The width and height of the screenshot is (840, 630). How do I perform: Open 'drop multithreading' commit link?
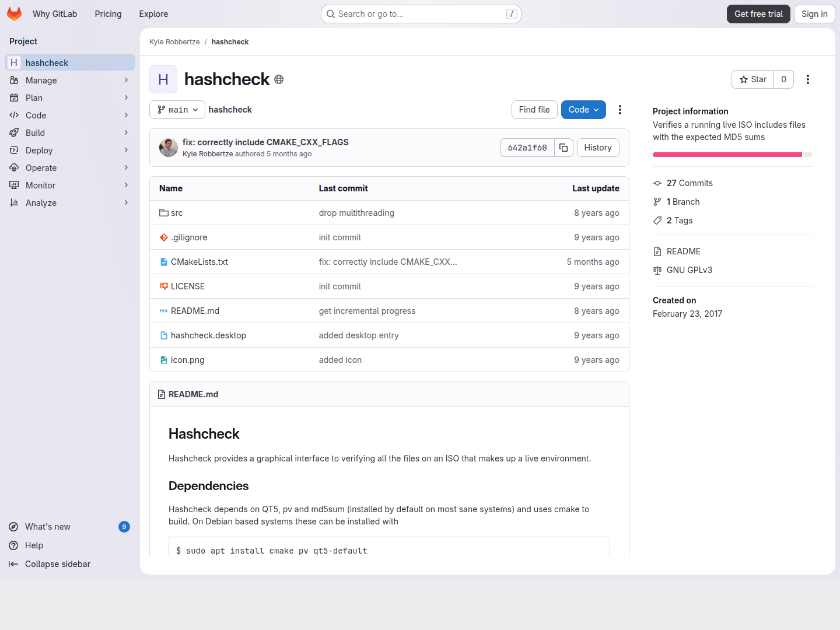point(356,213)
